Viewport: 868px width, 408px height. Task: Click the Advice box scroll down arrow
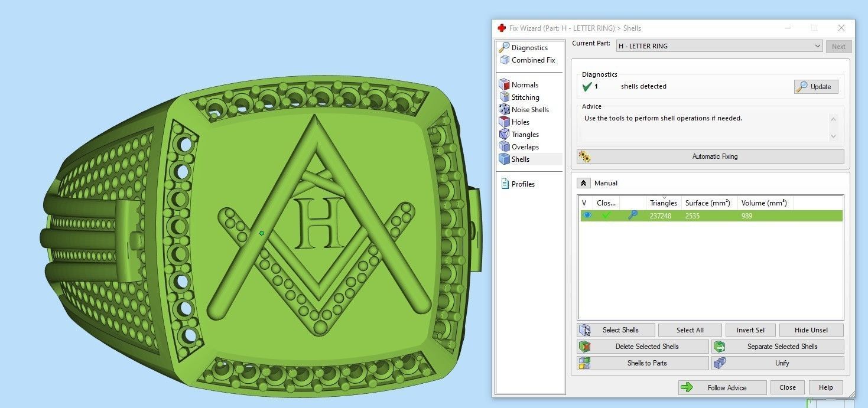[x=834, y=136]
